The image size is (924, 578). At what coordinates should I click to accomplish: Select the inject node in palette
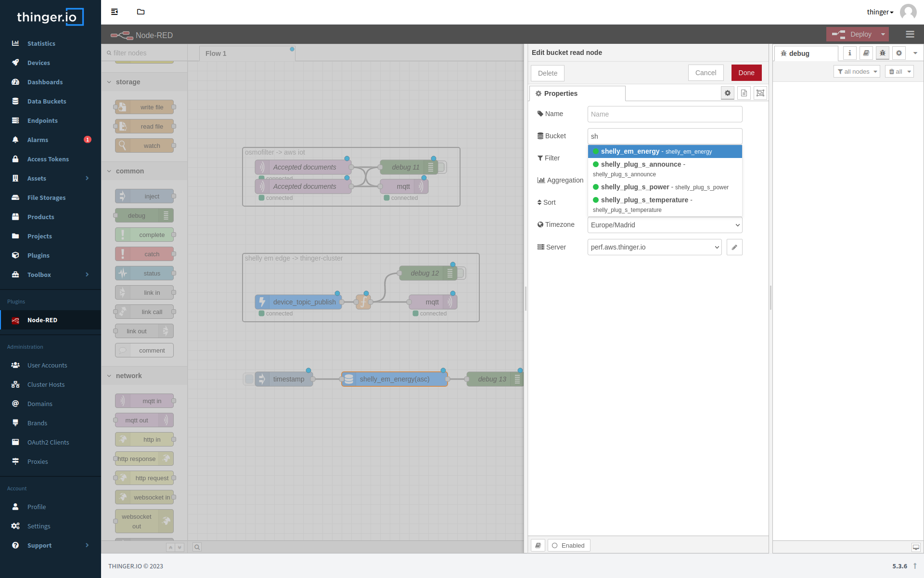pyautogui.click(x=144, y=196)
